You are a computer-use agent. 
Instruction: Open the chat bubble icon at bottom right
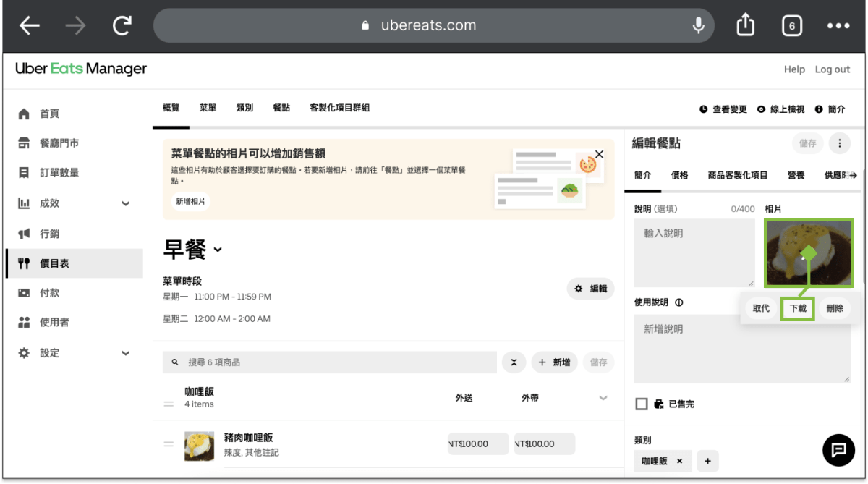click(x=838, y=450)
